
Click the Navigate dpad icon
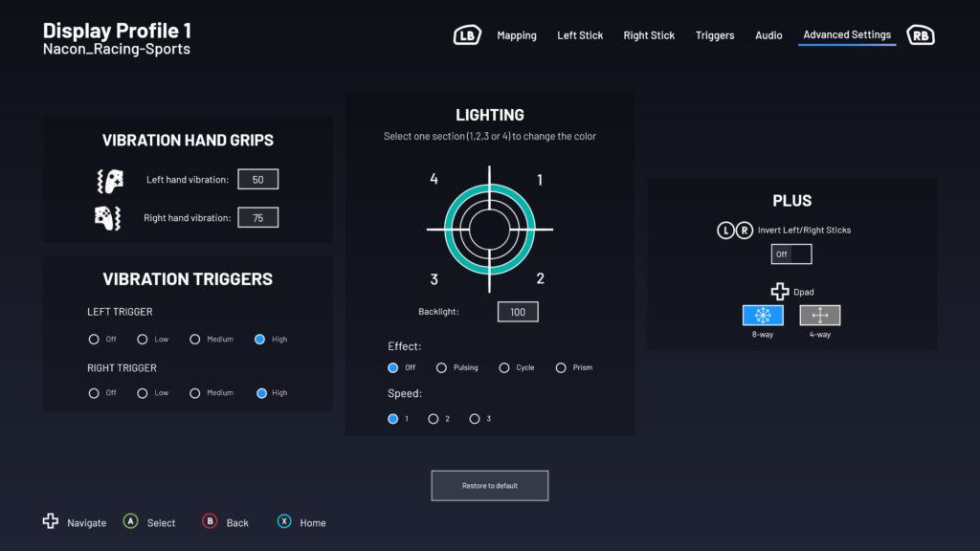(x=51, y=521)
